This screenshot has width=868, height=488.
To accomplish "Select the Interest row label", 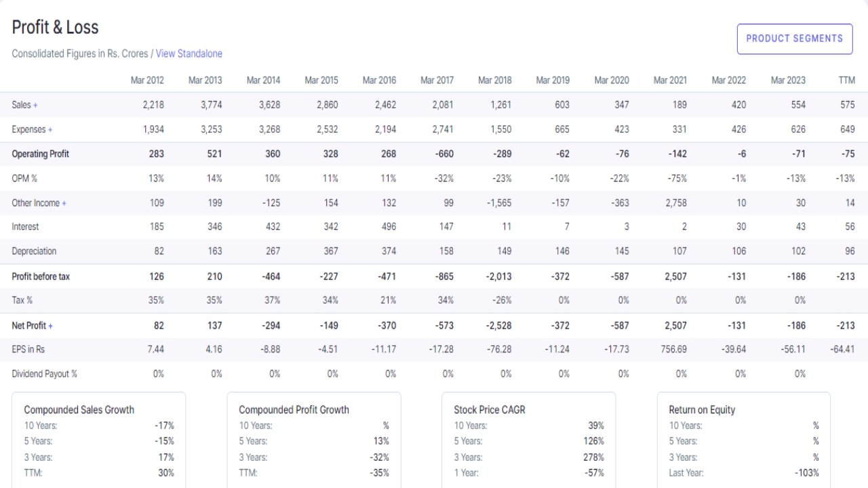I will 25,226.
